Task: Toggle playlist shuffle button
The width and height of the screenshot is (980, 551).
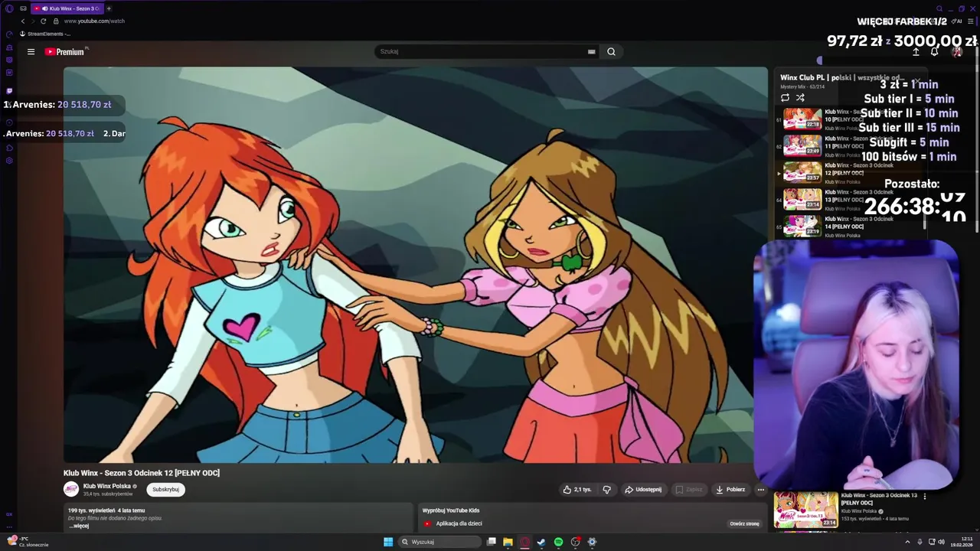Action: 800,98
